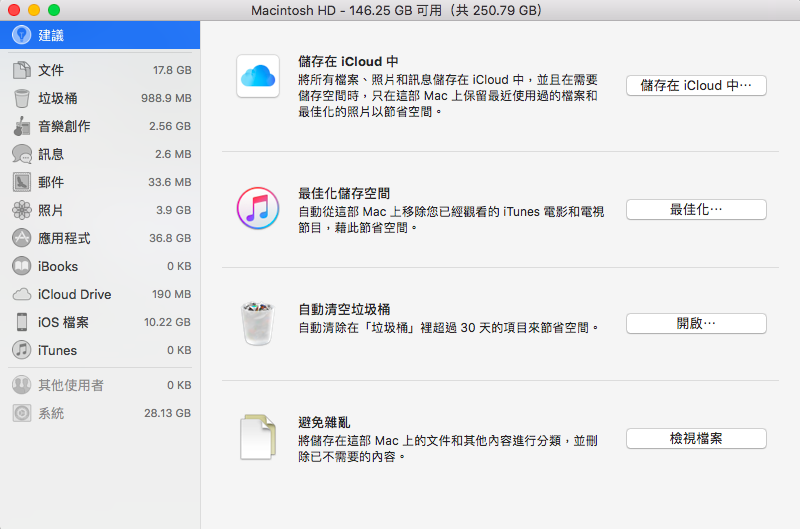Click the 訊息 speech bubble icon
Screen dimensions: 800x529
(21, 154)
